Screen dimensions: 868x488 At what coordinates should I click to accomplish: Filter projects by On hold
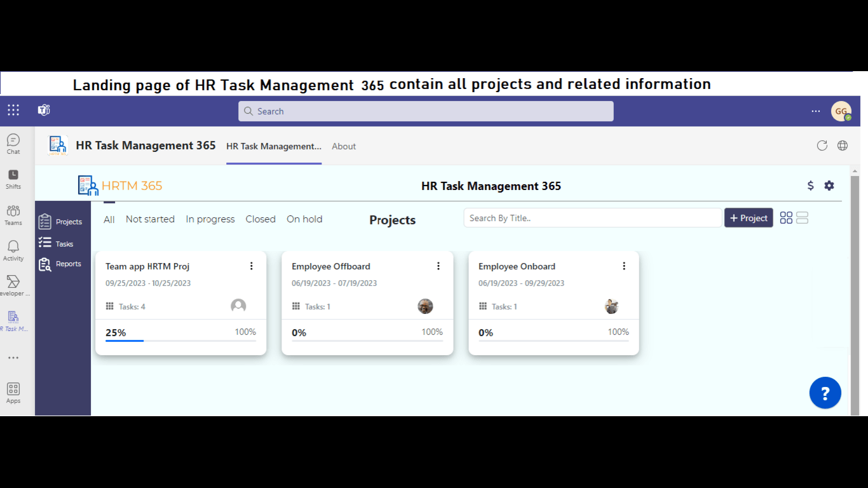coord(304,219)
